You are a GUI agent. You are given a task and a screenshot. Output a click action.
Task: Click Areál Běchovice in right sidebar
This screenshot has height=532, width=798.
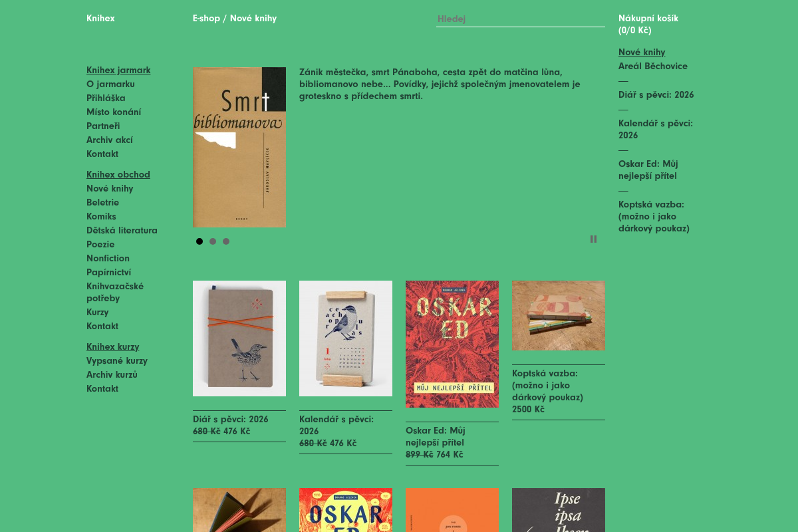[x=653, y=66]
